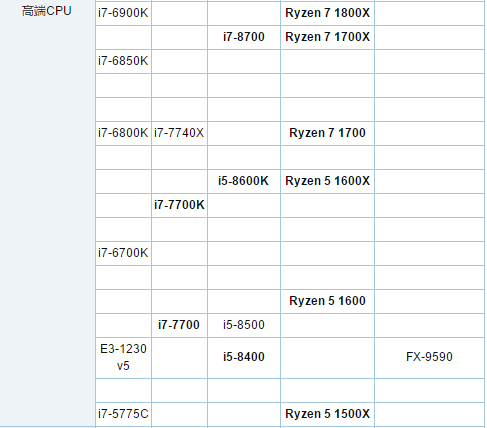487x428 pixels.
Task: Select the Ryzen 5 1600X entry
Action: pos(327,181)
